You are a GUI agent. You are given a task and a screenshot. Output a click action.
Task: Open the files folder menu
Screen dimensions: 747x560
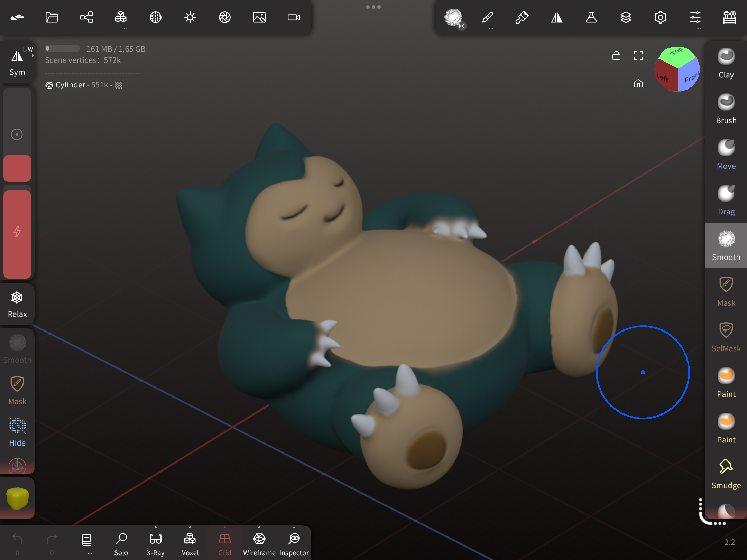pos(52,17)
